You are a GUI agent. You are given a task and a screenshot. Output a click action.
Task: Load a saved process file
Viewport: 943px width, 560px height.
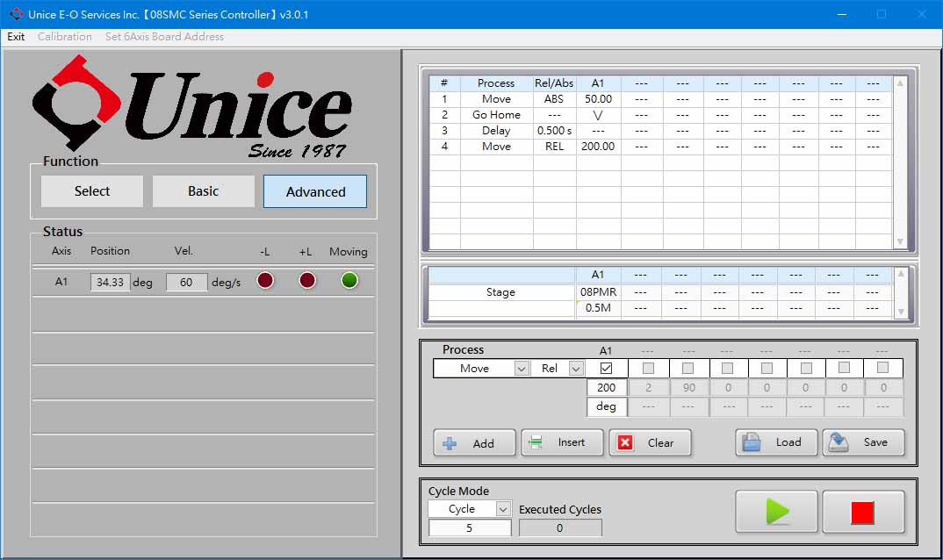(x=776, y=442)
